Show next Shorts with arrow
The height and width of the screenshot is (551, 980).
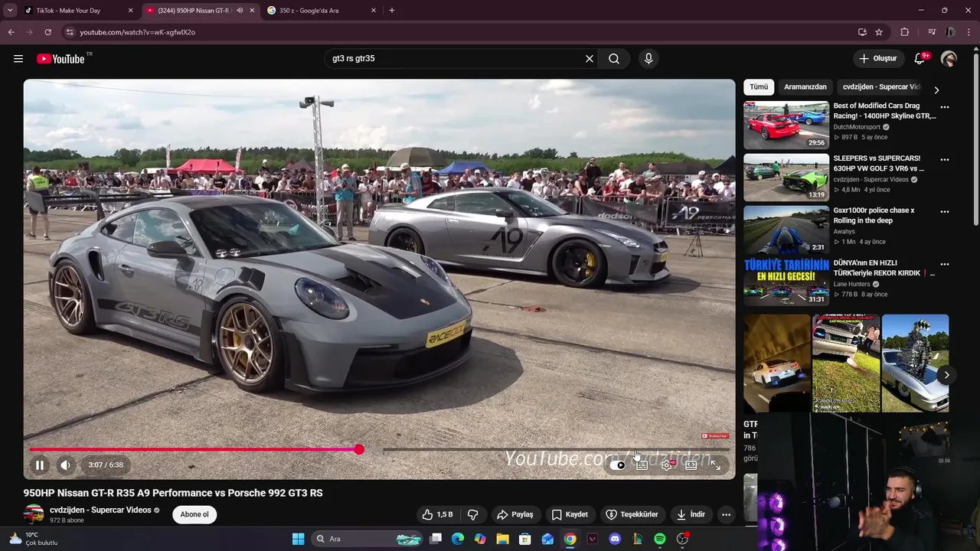(946, 375)
